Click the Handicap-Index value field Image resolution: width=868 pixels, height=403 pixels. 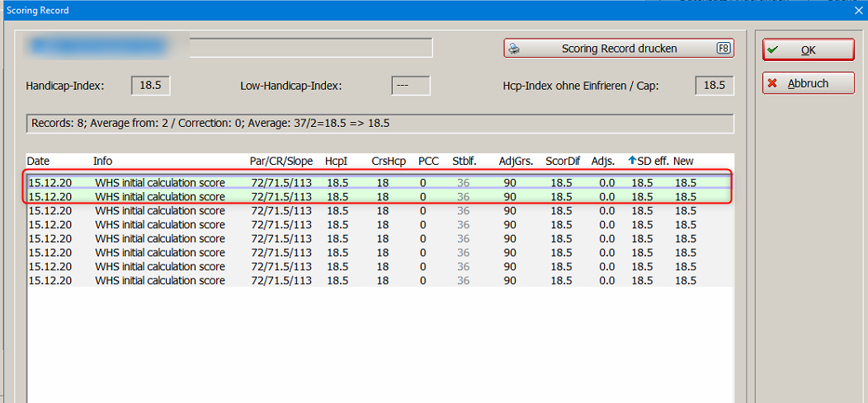(151, 86)
